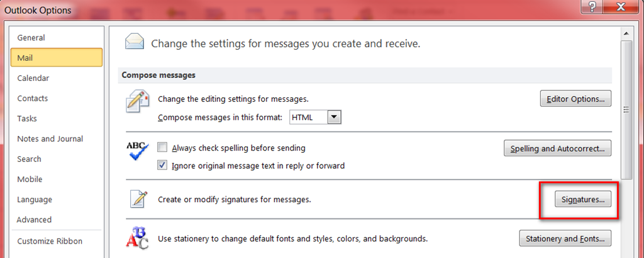Select the Advanced options category
The image size is (644, 258).
point(34,220)
